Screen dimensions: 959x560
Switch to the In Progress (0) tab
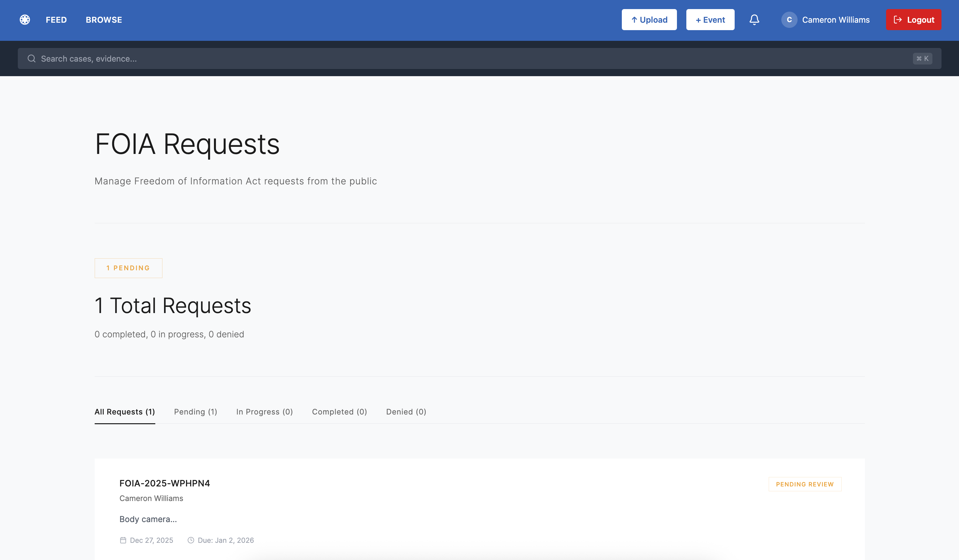[x=265, y=412]
